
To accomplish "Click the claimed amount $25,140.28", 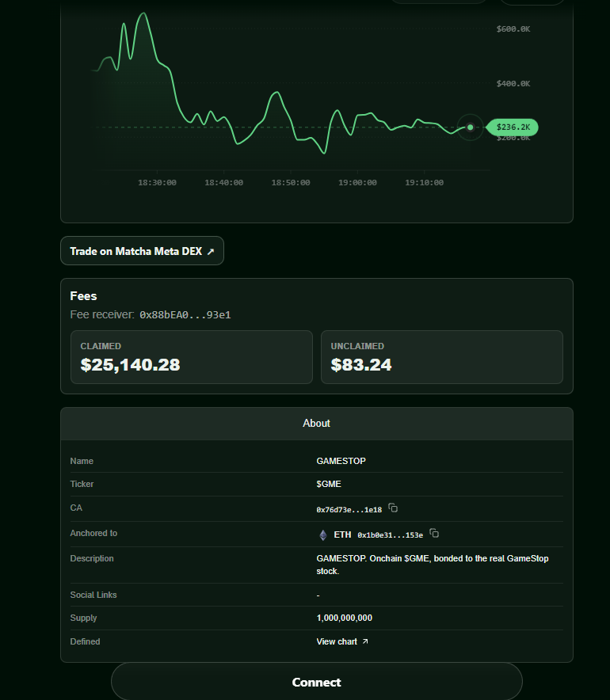I will (x=130, y=365).
